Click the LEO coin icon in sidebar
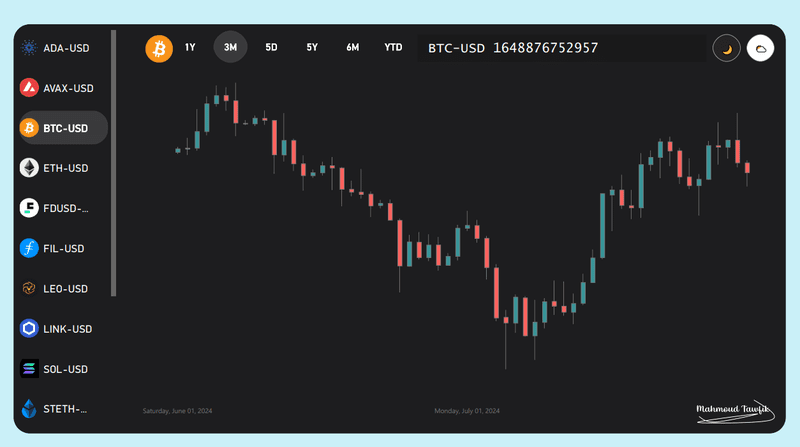Viewport: 800px width, 447px height. [29, 288]
